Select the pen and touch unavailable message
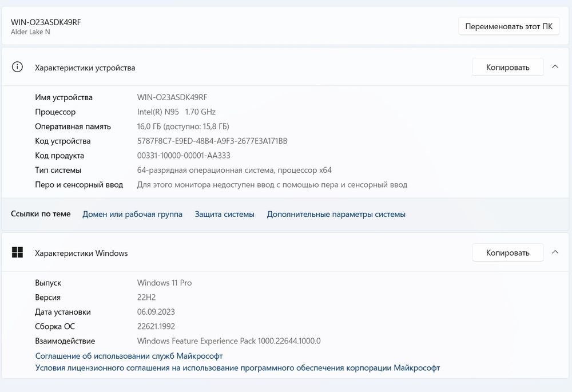 [272, 185]
